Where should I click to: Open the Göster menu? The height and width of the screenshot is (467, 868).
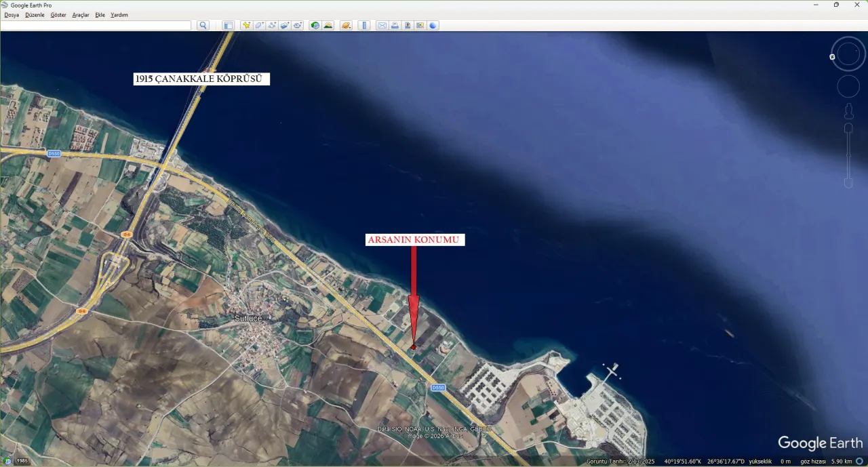pos(58,15)
